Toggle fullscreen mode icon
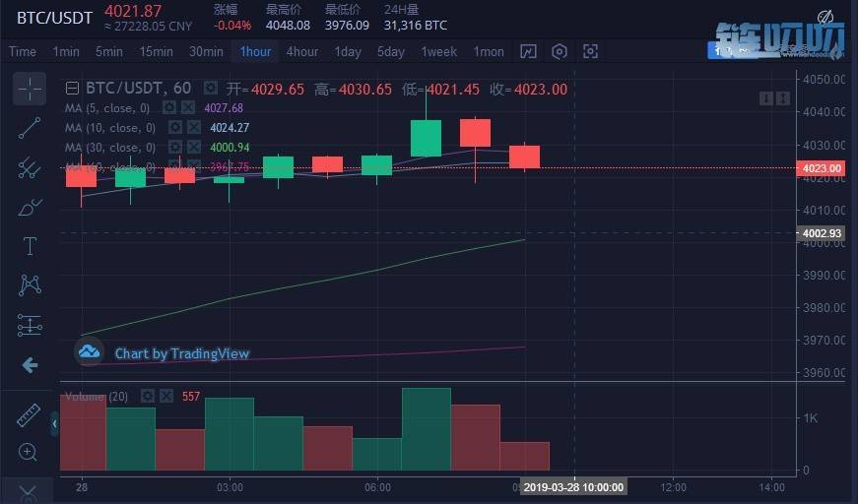The height and width of the screenshot is (504, 858). [590, 51]
